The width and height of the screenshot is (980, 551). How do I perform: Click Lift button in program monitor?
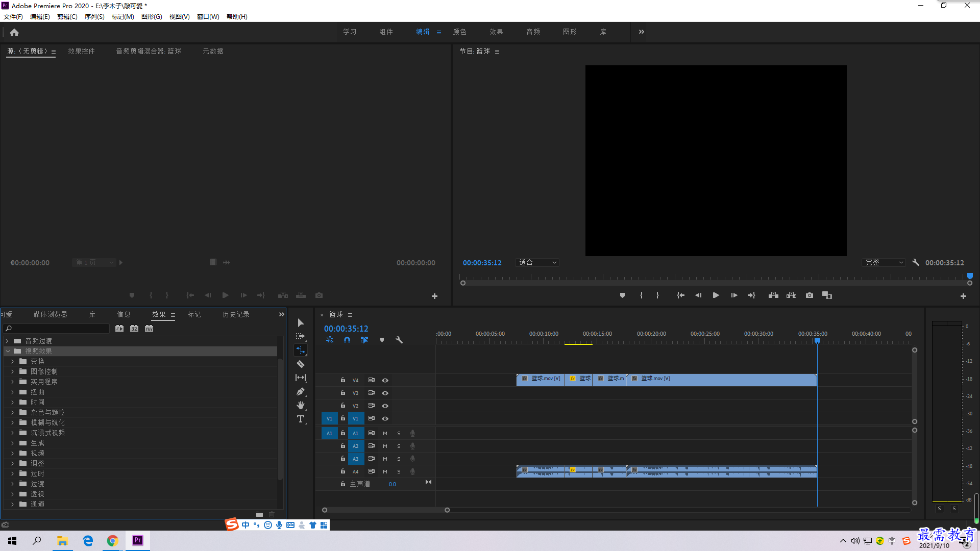point(773,295)
